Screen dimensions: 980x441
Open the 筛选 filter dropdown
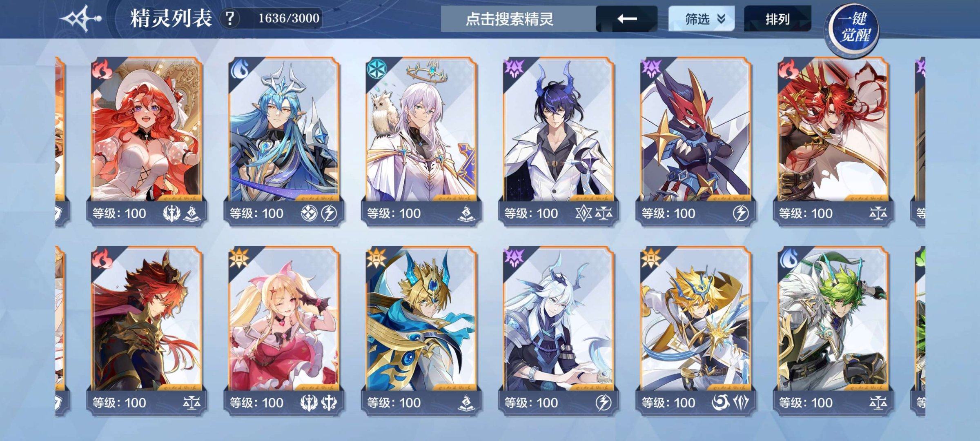point(701,19)
